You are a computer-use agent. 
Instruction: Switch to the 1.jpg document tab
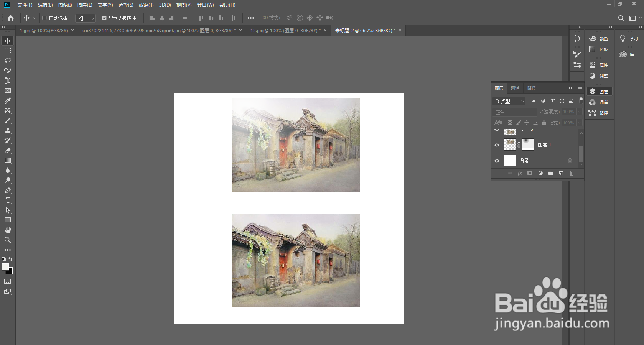[x=44, y=30]
